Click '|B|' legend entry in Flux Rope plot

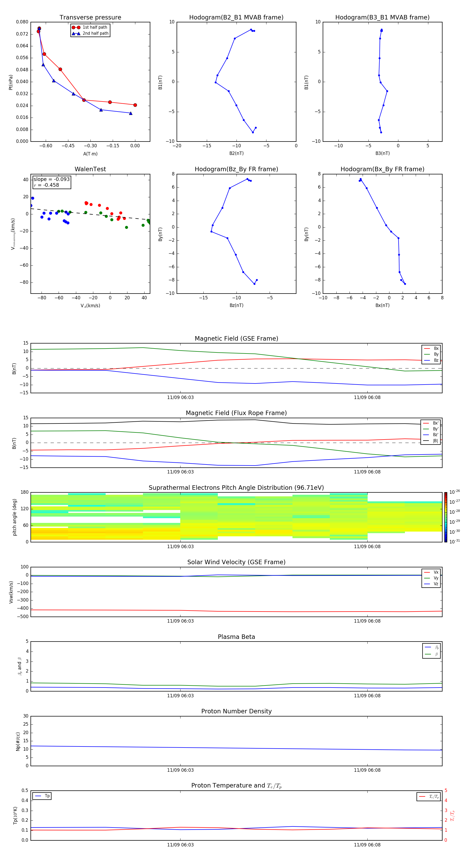pos(431,441)
